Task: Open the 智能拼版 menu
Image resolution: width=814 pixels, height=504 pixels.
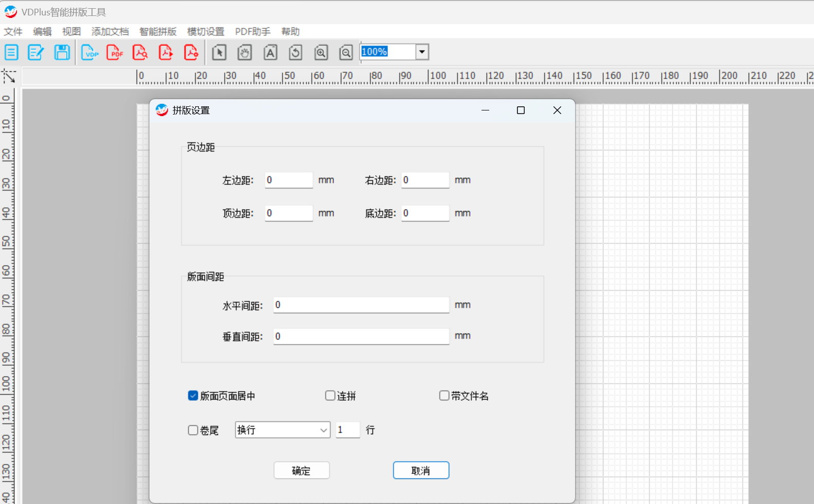Action: pos(158,31)
